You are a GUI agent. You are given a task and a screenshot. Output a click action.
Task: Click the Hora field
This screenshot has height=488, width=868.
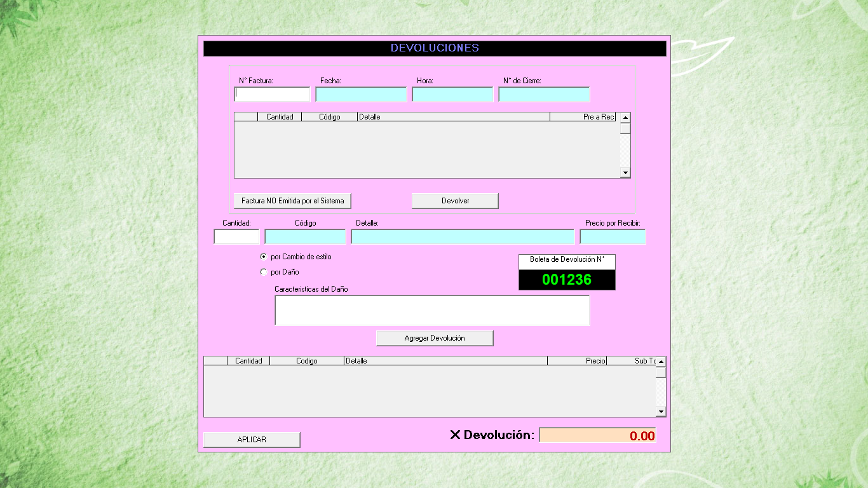pyautogui.click(x=452, y=95)
